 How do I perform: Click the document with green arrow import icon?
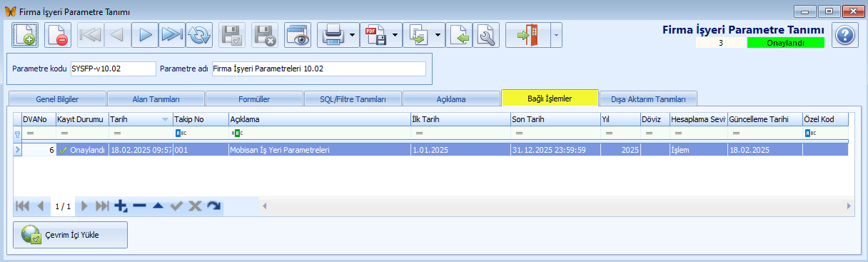tap(459, 35)
